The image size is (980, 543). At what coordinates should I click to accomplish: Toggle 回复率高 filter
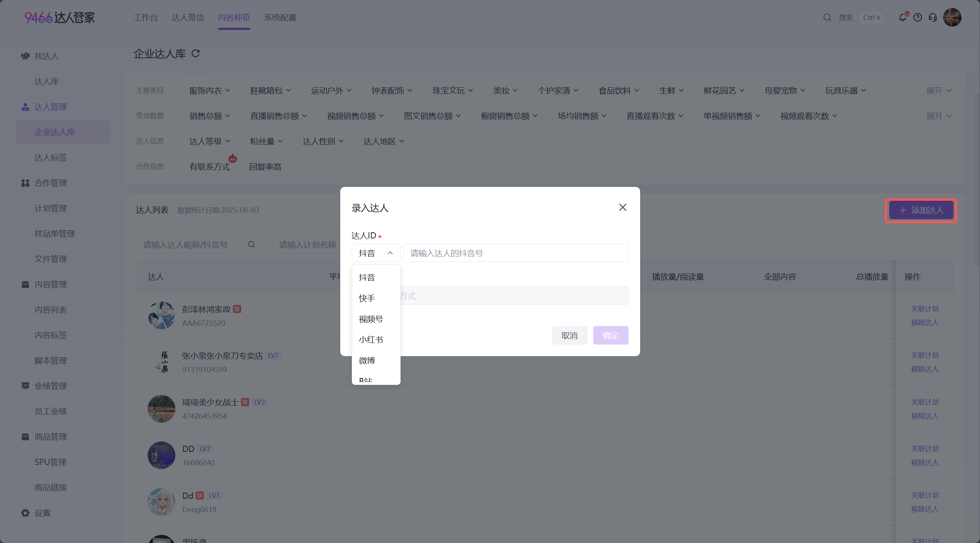coord(265,167)
